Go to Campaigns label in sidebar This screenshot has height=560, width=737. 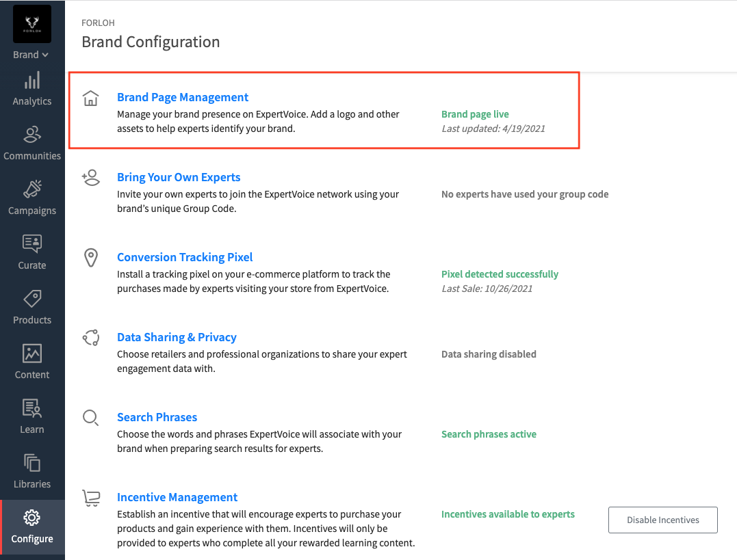[32, 211]
